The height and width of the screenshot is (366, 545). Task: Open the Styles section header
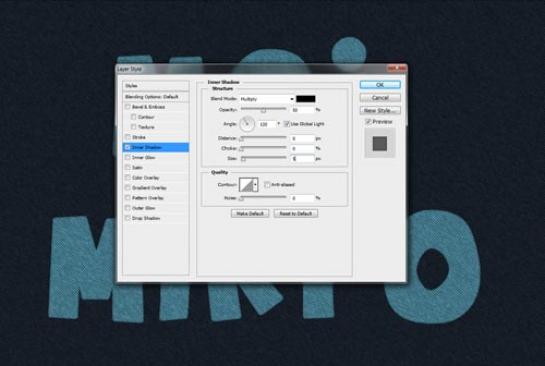point(156,86)
